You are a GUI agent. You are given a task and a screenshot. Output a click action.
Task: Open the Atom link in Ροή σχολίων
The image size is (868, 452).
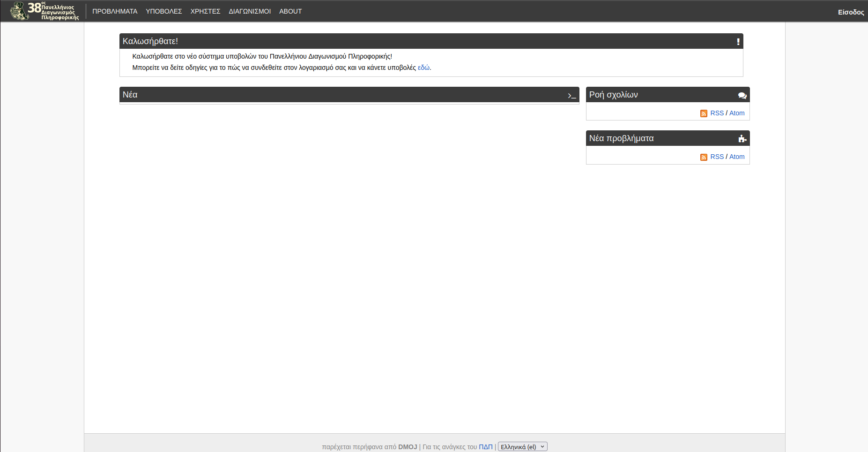click(x=737, y=113)
